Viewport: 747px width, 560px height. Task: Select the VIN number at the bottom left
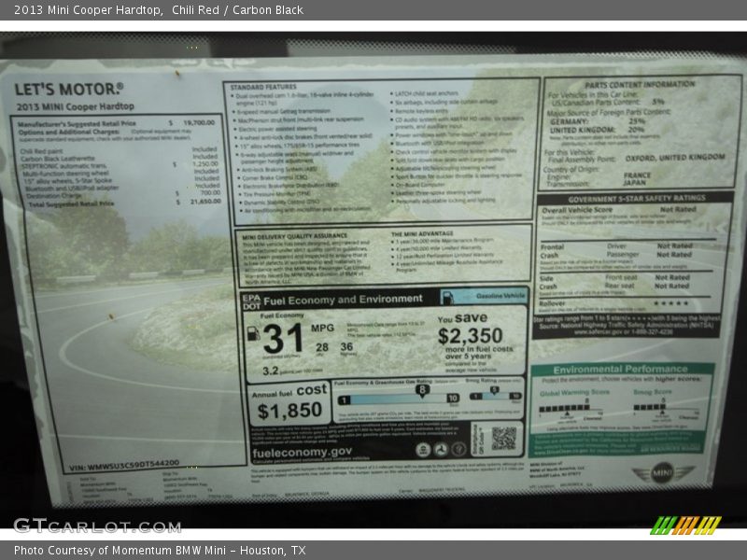tap(124, 465)
